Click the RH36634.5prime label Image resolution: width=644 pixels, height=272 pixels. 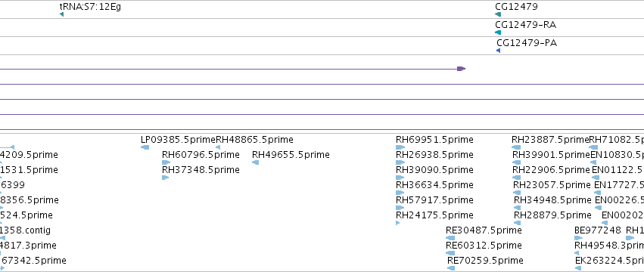[434, 185]
